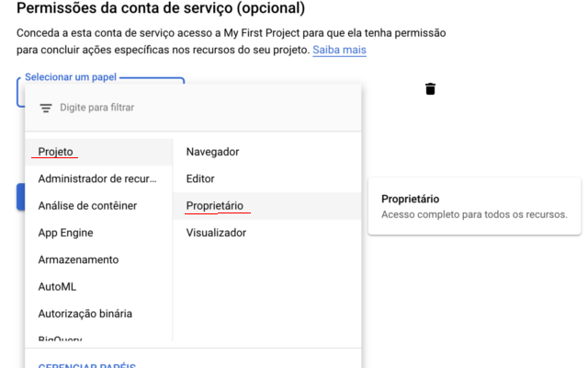Select the AutoML category

[98, 287]
